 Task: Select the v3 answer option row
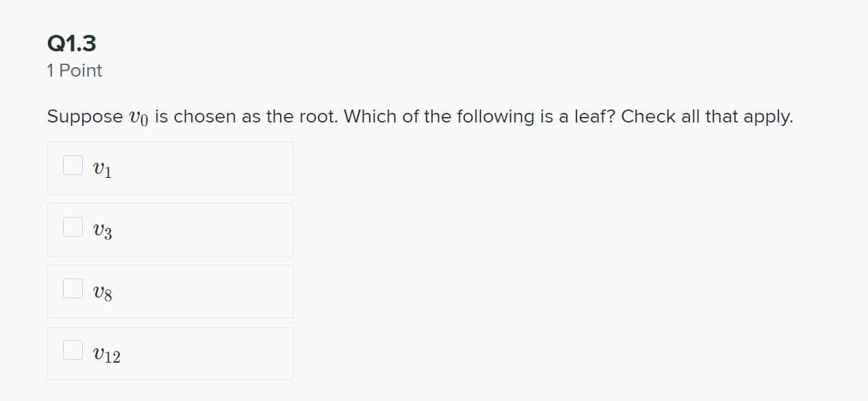170,230
